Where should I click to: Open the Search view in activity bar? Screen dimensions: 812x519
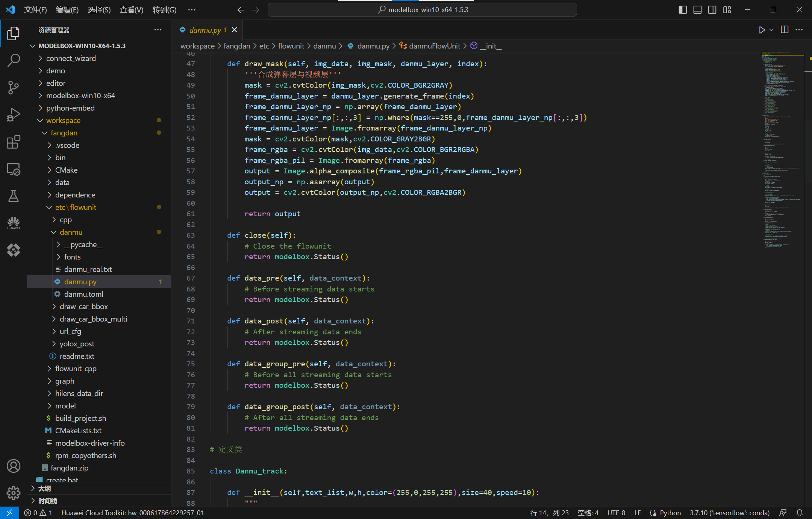[14, 60]
